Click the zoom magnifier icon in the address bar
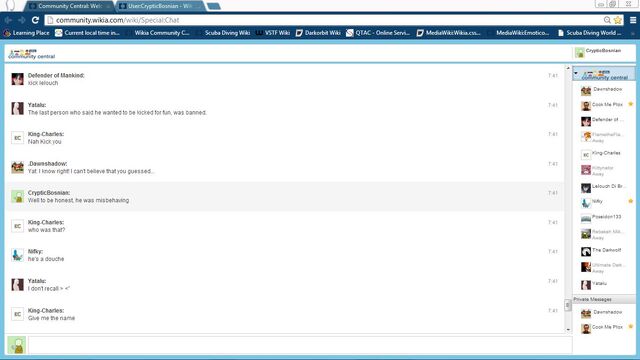The height and width of the screenshot is (360, 640). coord(607,20)
